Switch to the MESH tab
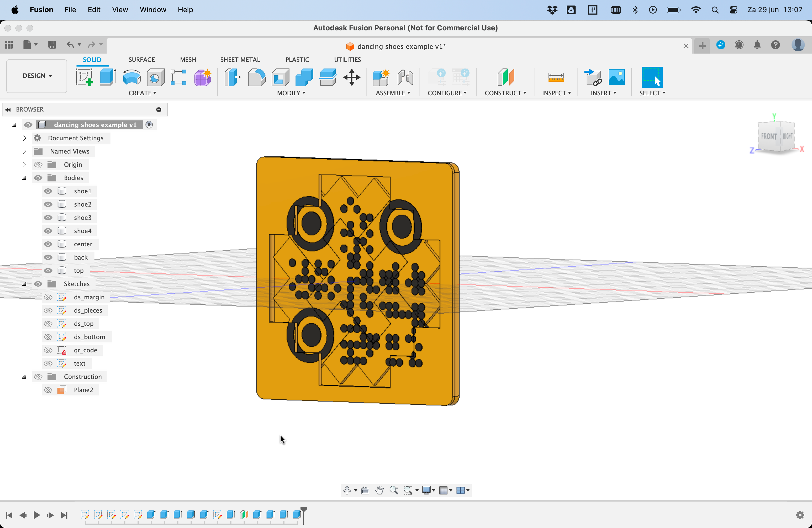 point(188,60)
